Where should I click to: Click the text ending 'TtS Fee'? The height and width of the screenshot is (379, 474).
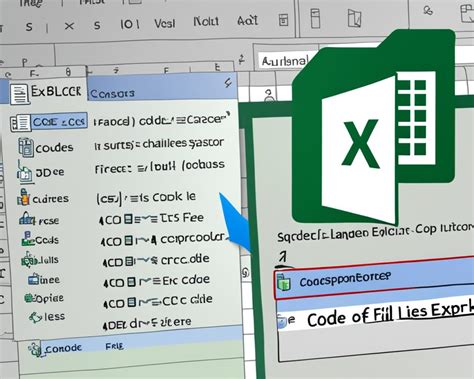[x=152, y=219]
